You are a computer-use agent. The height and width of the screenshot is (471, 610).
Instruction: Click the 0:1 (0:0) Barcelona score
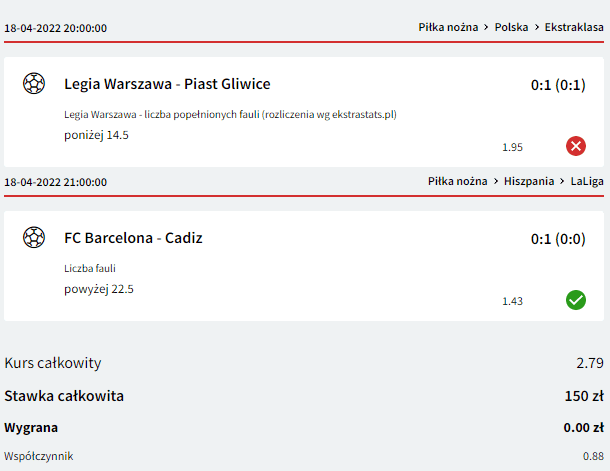[x=558, y=239]
